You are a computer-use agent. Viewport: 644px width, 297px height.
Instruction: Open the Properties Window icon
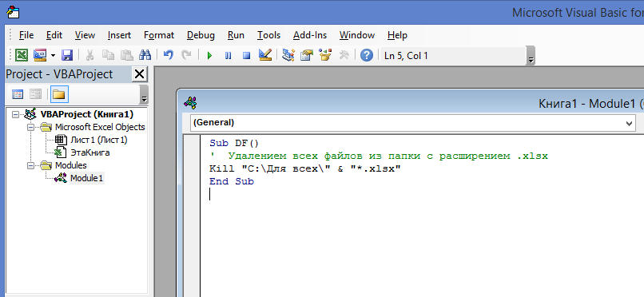coord(307,55)
